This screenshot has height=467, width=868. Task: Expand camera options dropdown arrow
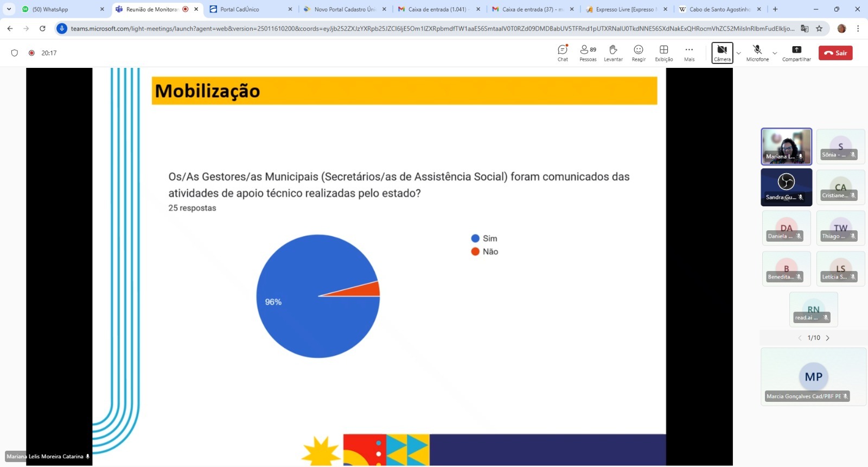pos(739,53)
